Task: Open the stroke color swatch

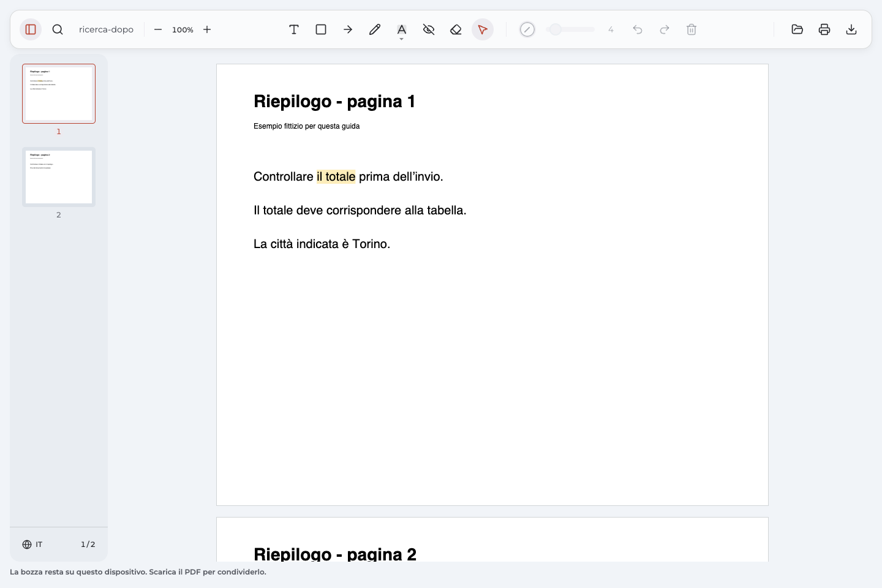Action: coord(527,29)
